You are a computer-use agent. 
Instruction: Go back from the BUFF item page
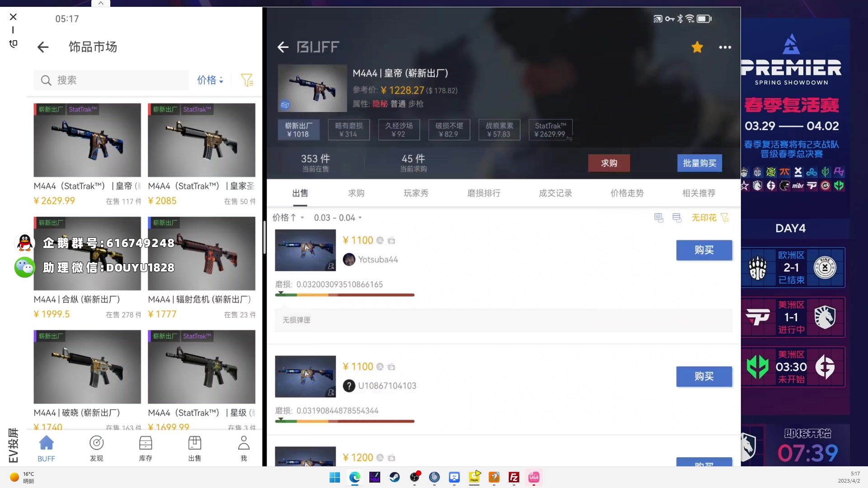(x=283, y=47)
